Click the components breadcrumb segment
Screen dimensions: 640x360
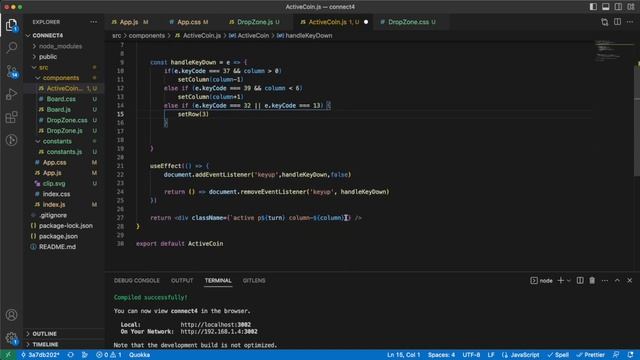[147, 36]
